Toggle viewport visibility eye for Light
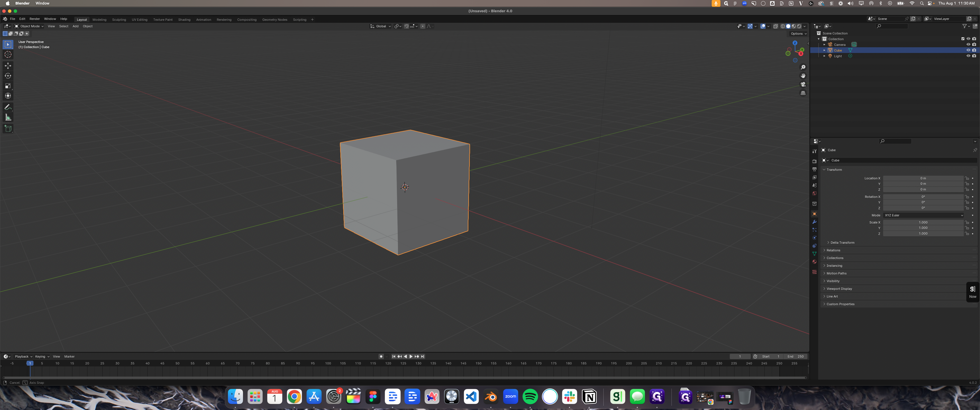Viewport: 980px width, 410px height. point(969,56)
